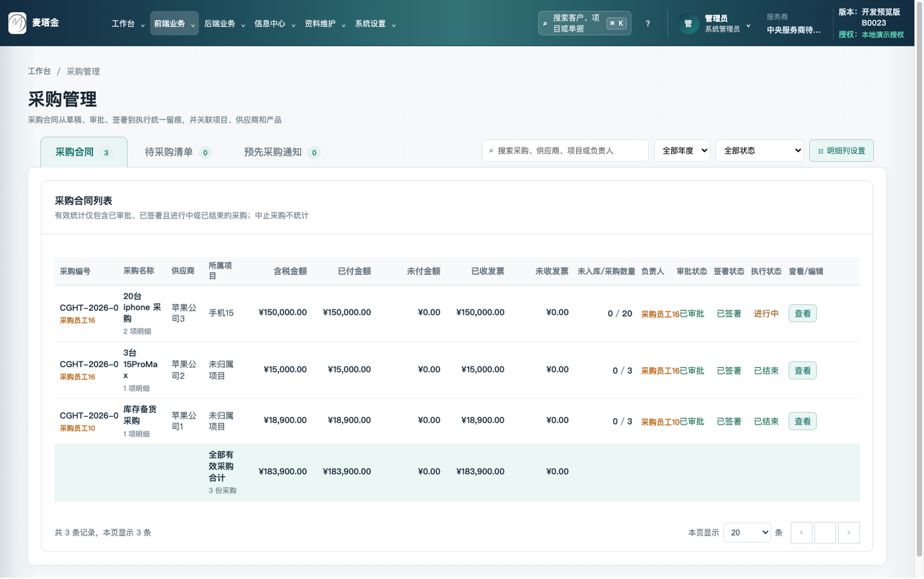Screen dimensions: 924x579
Task: Click the ⌘K shortcut badge
Action: [x=616, y=23]
